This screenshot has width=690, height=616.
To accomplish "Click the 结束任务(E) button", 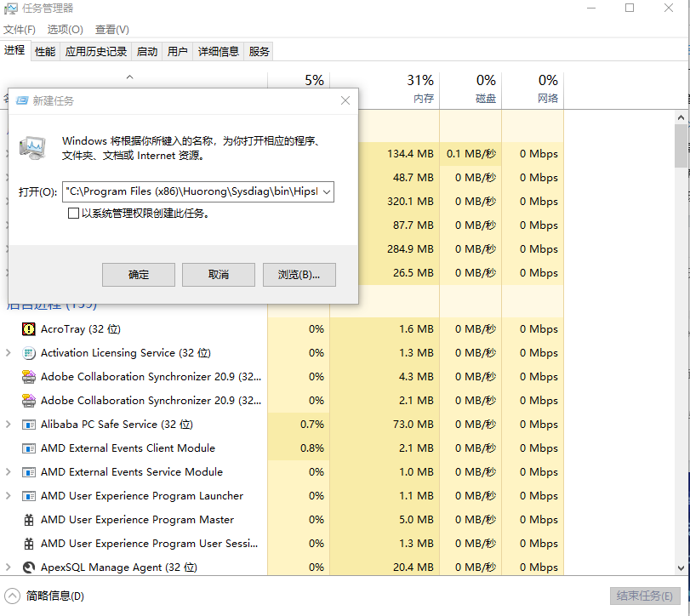I will click(x=645, y=596).
